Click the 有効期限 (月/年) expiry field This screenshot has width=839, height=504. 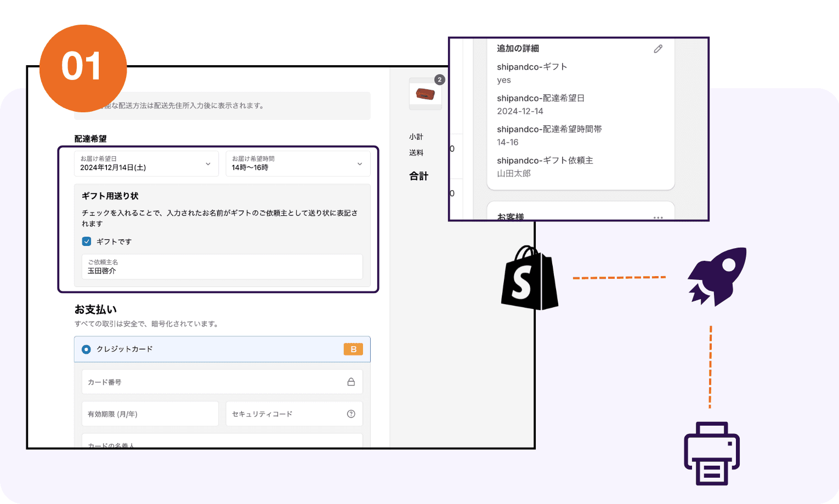[x=150, y=414]
